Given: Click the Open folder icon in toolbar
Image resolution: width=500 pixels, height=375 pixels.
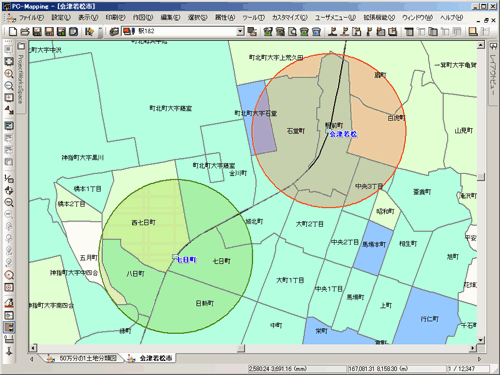Looking at the screenshot, I should 25,32.
